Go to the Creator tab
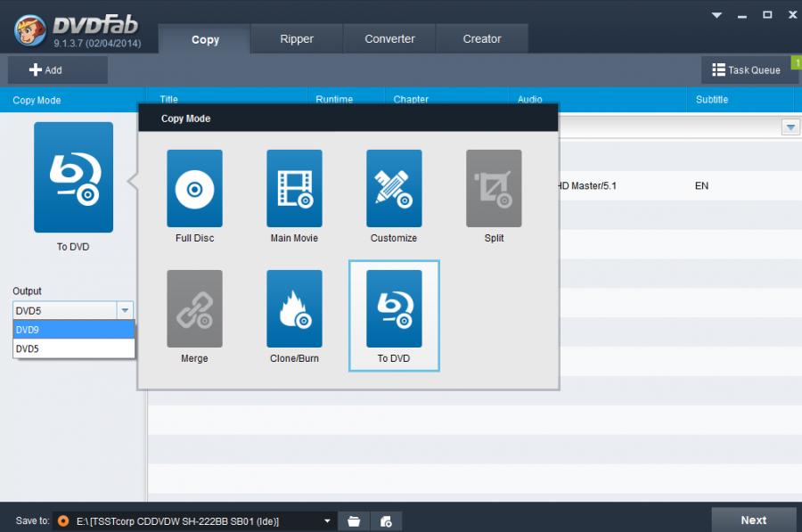The width and height of the screenshot is (802, 532). click(482, 39)
